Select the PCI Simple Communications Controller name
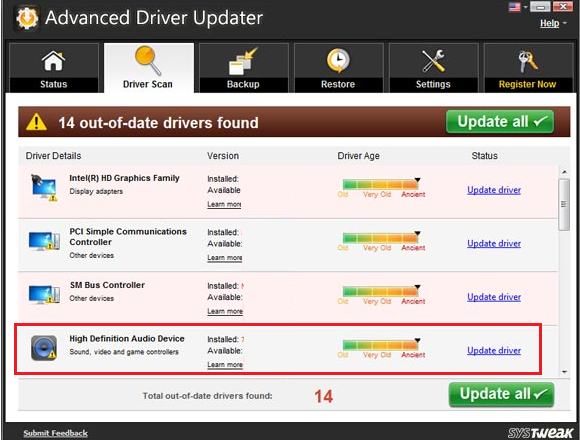This screenshot has height=440, width=580. [128, 237]
